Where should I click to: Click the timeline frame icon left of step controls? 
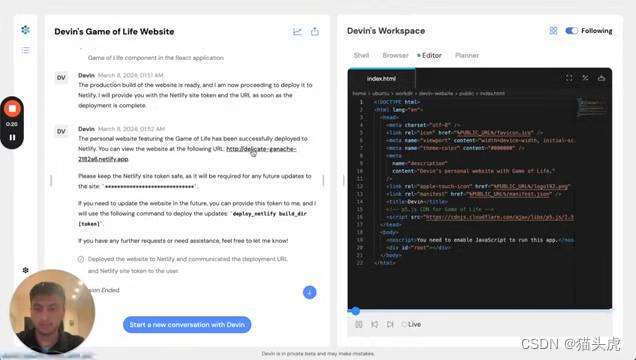click(359, 324)
